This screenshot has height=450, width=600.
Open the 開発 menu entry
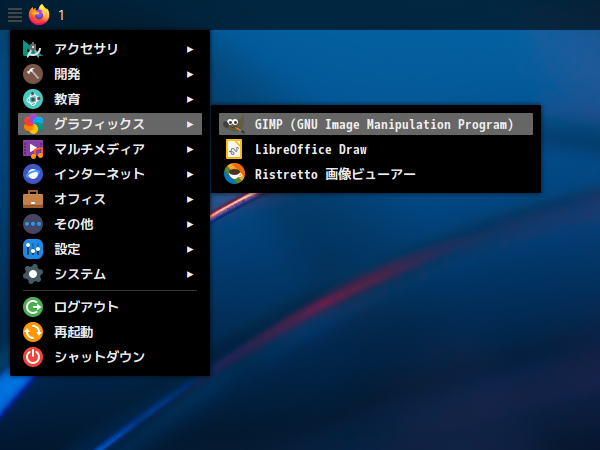110,74
